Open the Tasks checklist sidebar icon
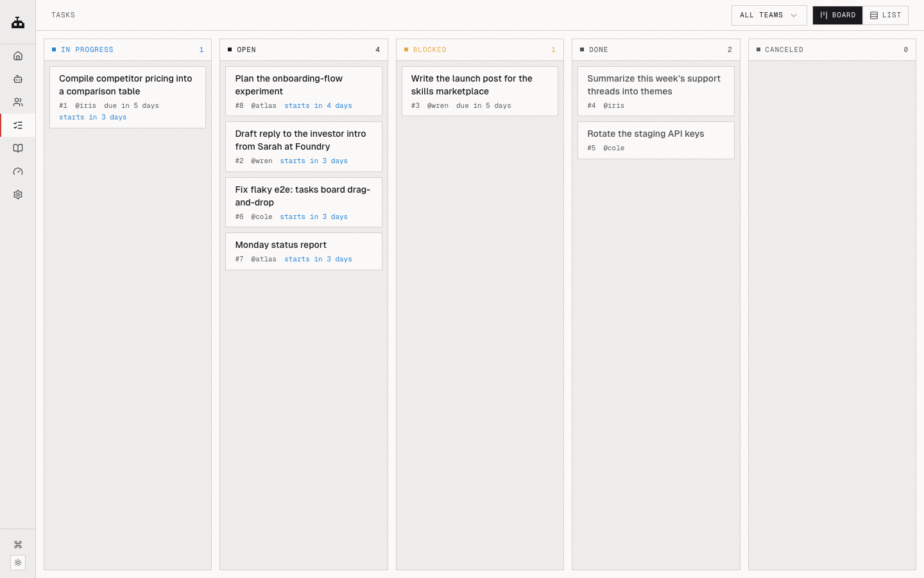Image resolution: width=924 pixels, height=578 pixels. 18,125
